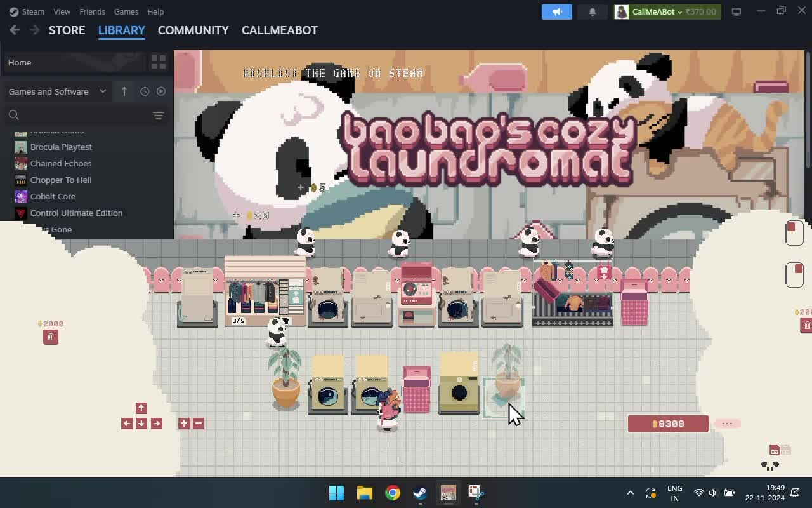
Task: Toggle the library grid view icon
Action: click(x=158, y=62)
